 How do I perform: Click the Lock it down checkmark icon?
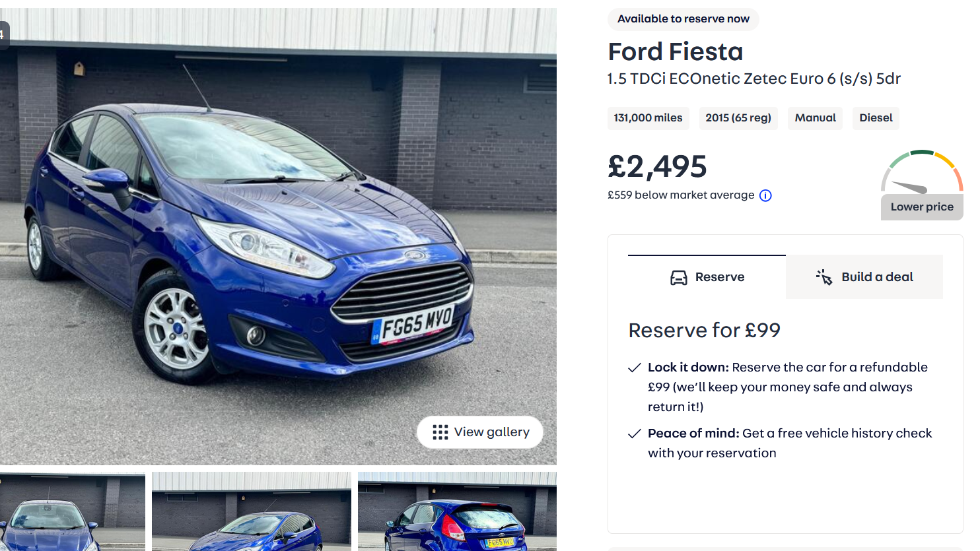(635, 368)
